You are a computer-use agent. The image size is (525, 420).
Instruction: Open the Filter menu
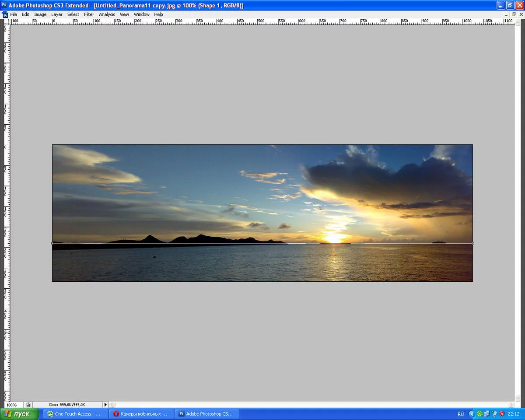click(89, 14)
